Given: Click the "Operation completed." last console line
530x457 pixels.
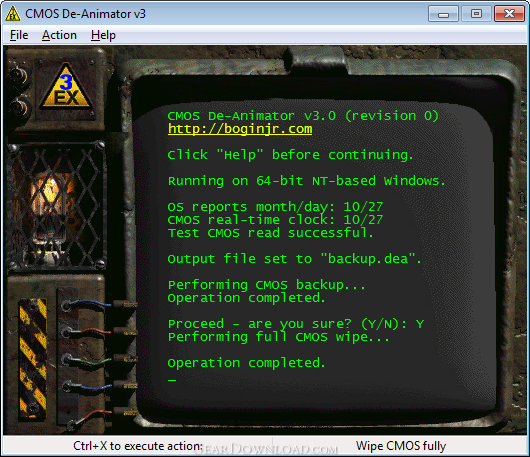Looking at the screenshot, I should 246,363.
